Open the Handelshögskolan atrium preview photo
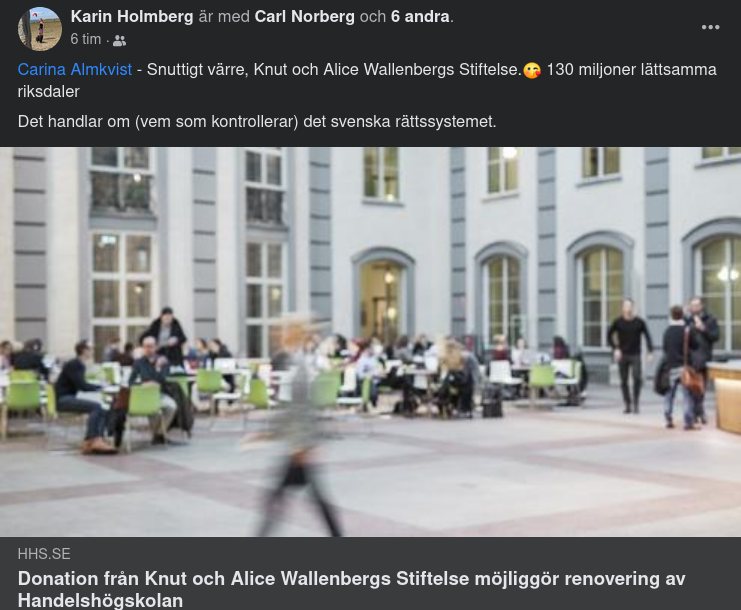 click(370, 342)
